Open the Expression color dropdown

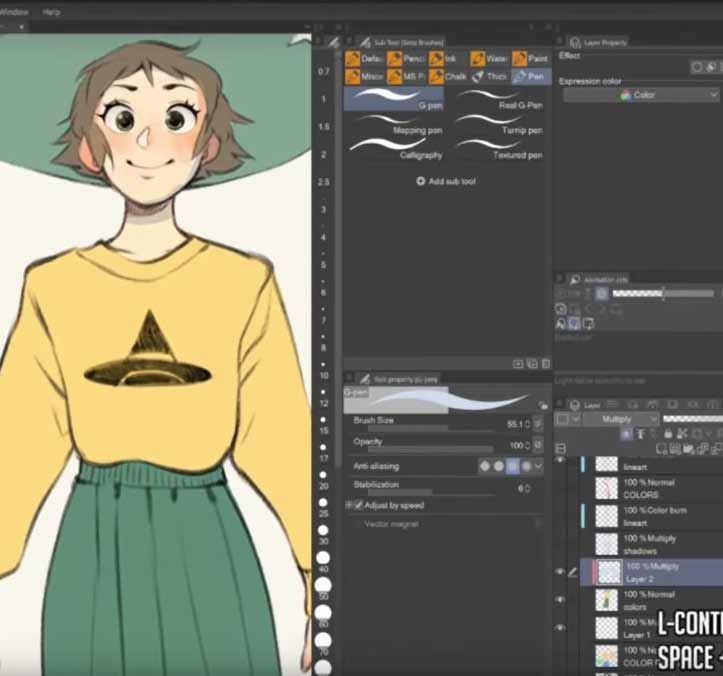pyautogui.click(x=640, y=95)
